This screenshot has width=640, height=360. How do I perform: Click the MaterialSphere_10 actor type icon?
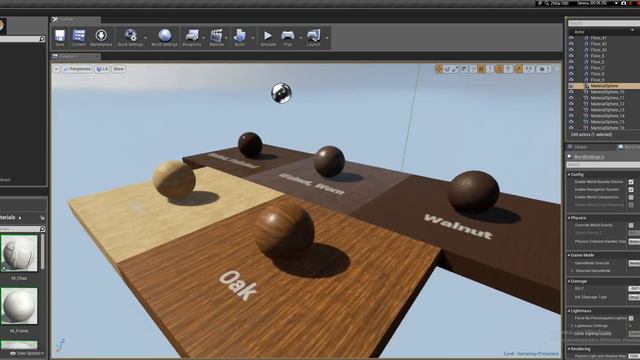[586, 92]
